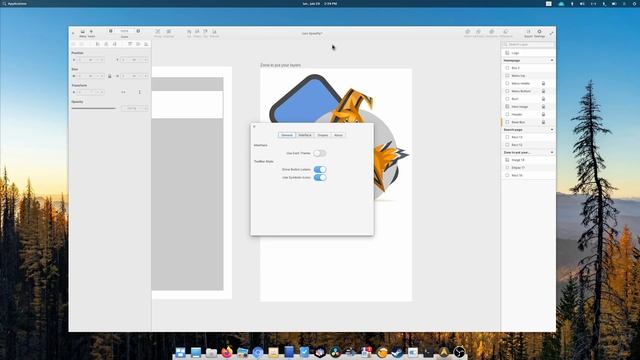The image size is (640, 360).
Task: Click the align vertical centers icon
Action: point(138,44)
